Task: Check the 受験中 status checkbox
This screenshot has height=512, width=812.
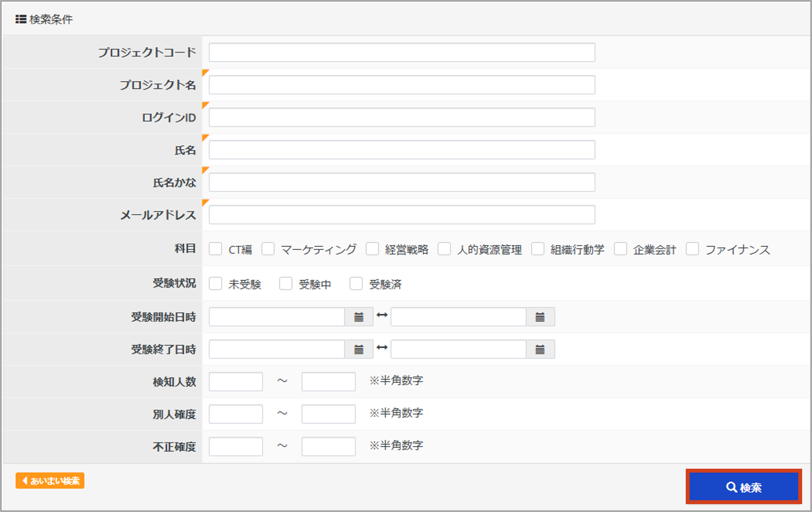Action: pos(286,284)
